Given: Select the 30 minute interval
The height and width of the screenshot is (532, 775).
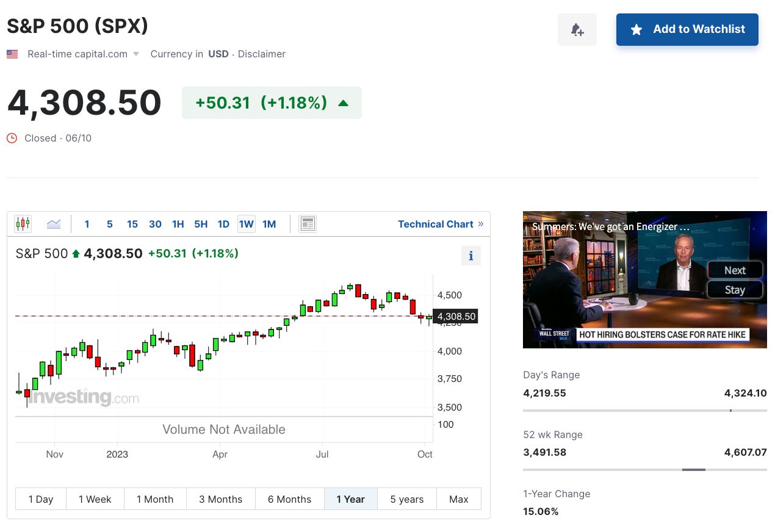Looking at the screenshot, I should (x=155, y=224).
